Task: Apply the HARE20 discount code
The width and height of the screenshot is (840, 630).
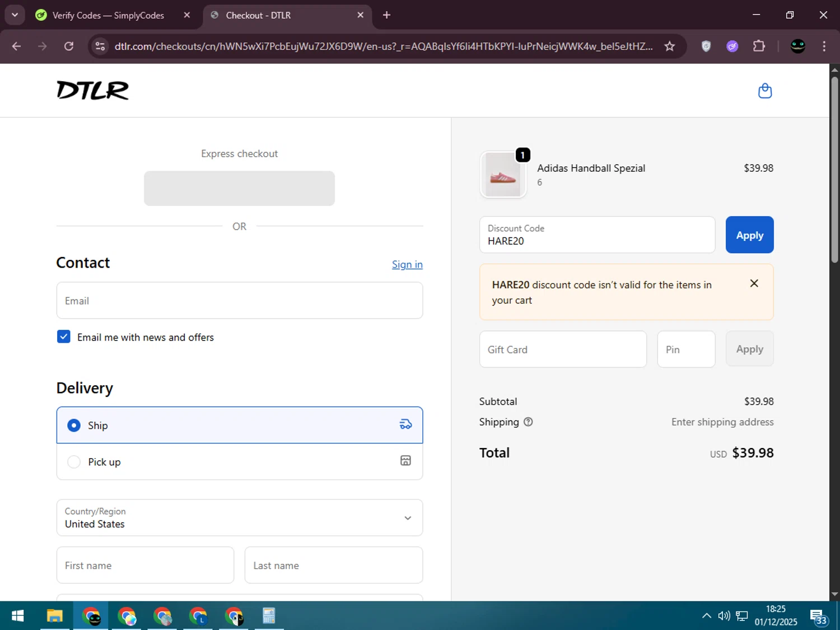Action: point(749,235)
